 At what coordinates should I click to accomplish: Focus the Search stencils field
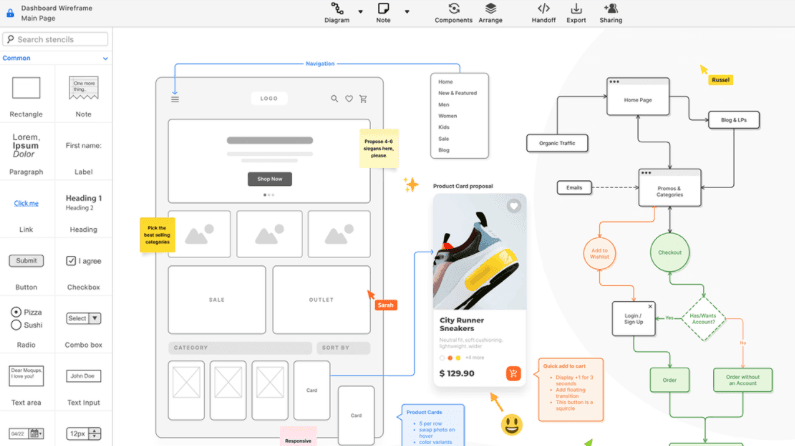click(55, 39)
